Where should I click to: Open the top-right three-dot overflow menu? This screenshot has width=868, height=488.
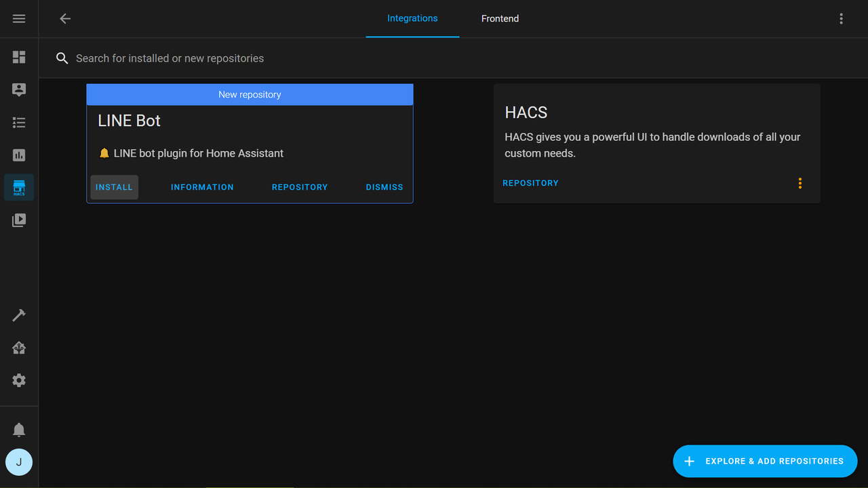tap(841, 19)
